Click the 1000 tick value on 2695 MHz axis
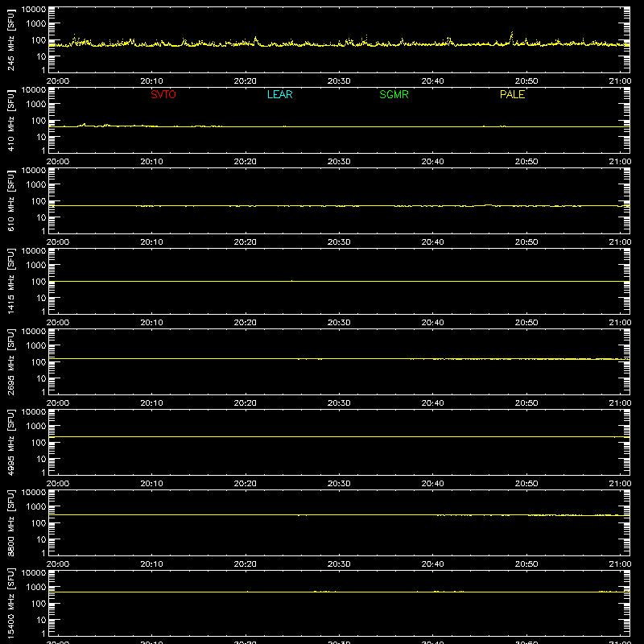The width and height of the screenshot is (644, 644). coord(36,346)
